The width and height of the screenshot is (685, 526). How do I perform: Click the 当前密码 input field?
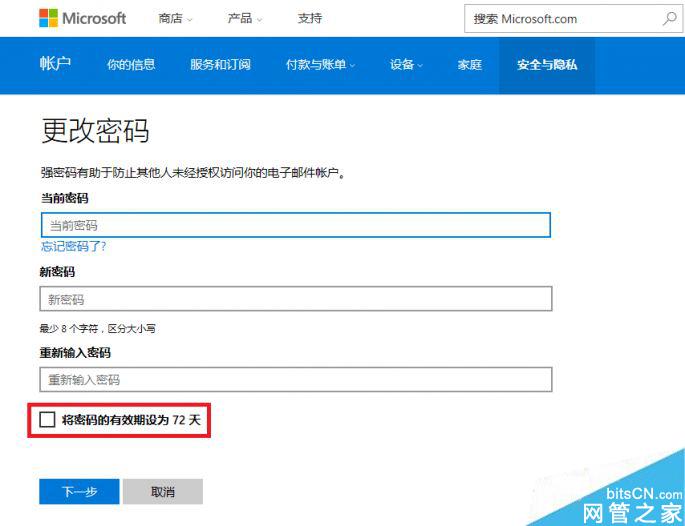pos(296,225)
